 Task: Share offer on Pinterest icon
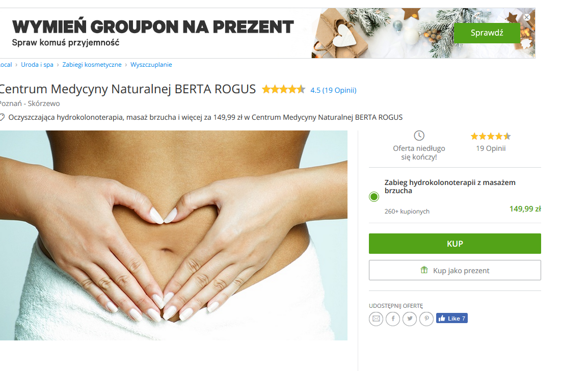426,319
